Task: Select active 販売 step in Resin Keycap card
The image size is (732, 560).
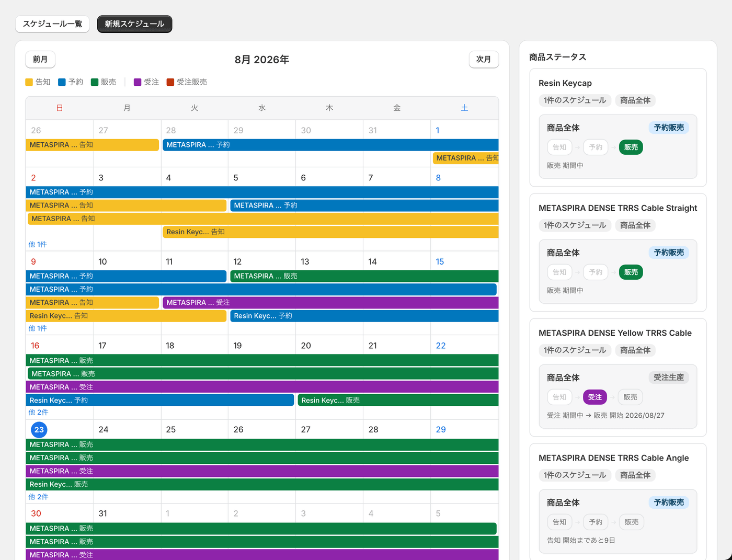Action: click(x=631, y=147)
